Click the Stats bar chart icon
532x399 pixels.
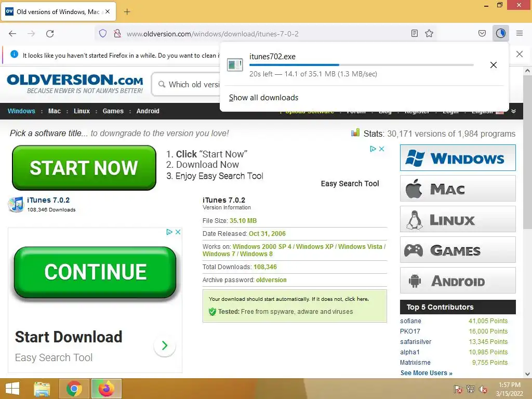coord(355,132)
